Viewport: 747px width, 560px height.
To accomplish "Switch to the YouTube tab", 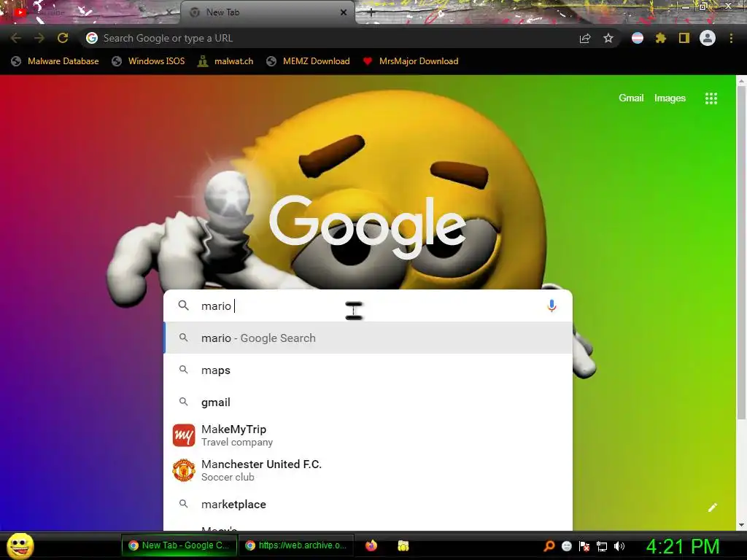I will tap(90, 12).
